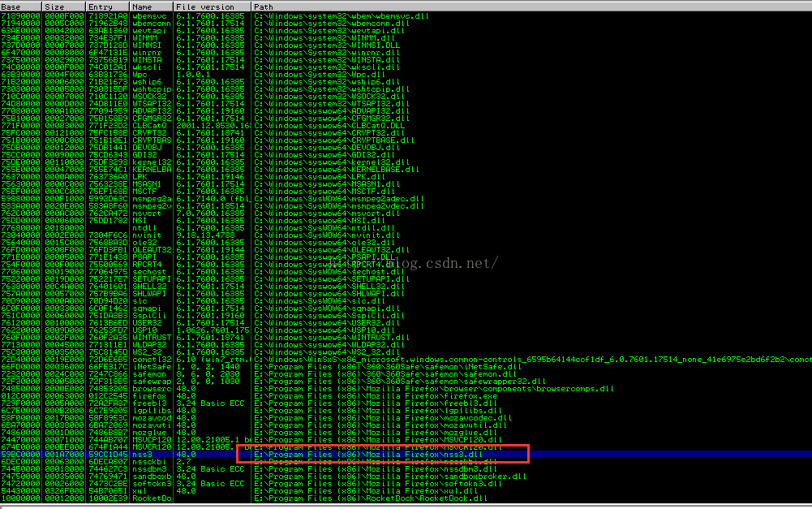This screenshot has height=509, width=812.
Task: Click the CRYPT32.dll path entry
Action: tap(329, 132)
